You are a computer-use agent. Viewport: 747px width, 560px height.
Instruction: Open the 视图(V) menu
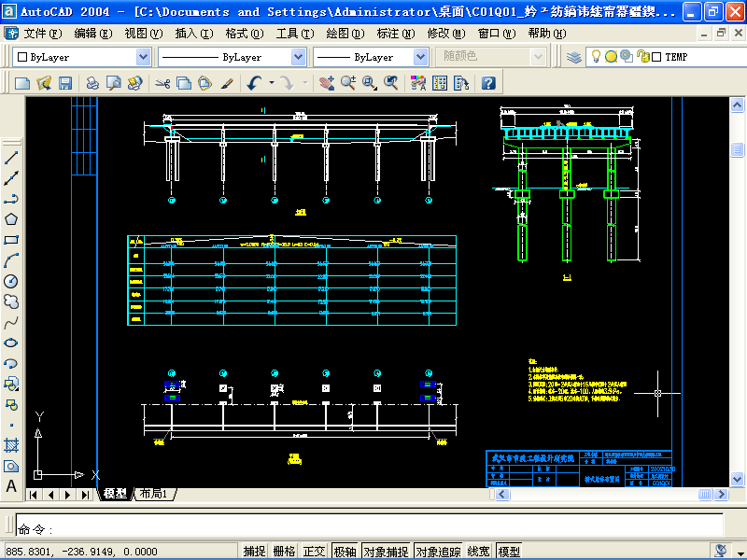pyautogui.click(x=144, y=34)
